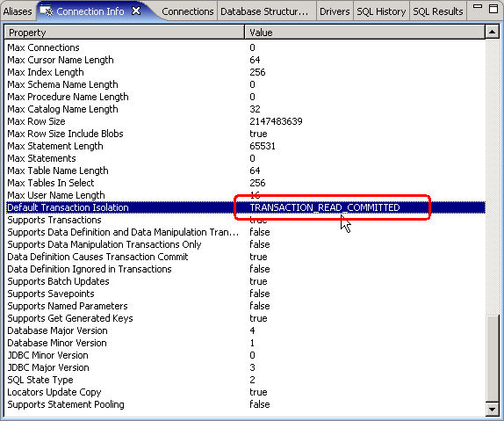Select the Max Statements row

246,158
